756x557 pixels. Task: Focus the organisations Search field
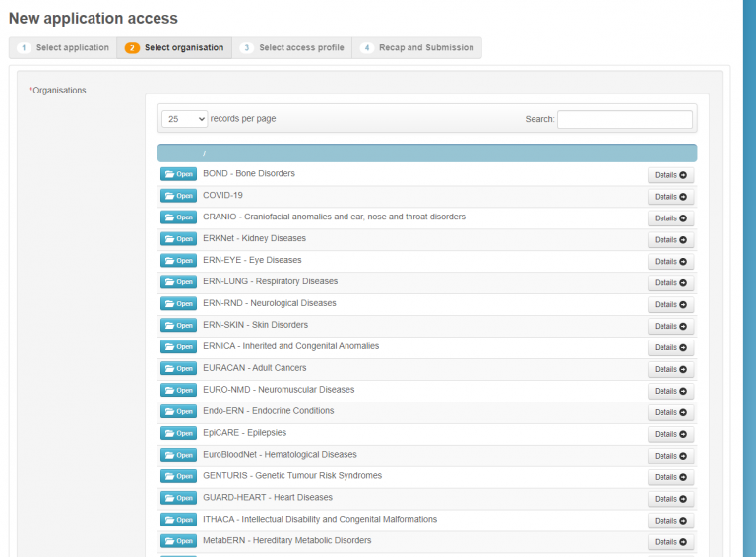click(625, 119)
